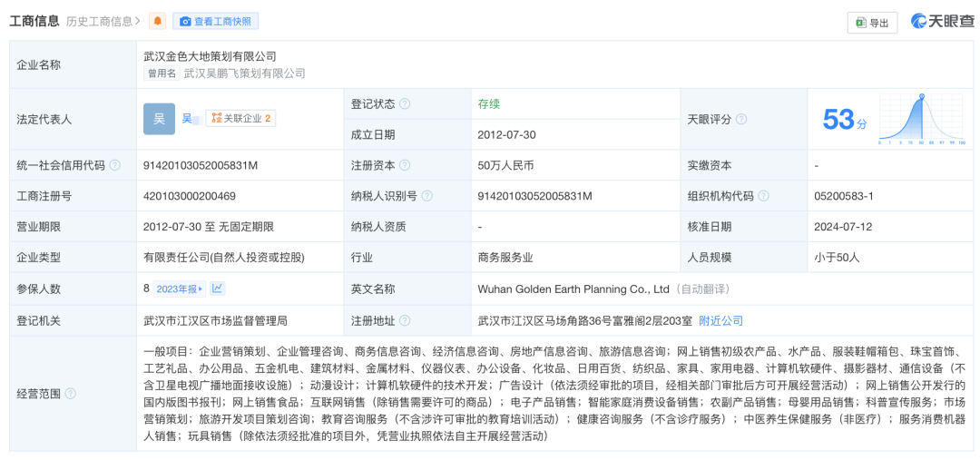The height and width of the screenshot is (460, 980).
Task: Select the 工商信息 section tab
Action: click(34, 21)
